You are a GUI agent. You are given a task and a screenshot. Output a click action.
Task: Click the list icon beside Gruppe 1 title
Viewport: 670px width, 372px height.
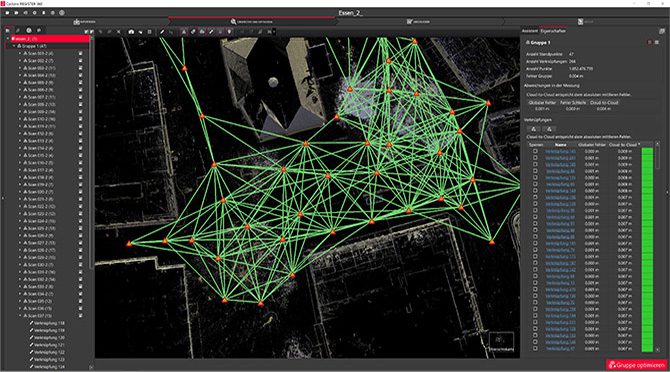(657, 42)
